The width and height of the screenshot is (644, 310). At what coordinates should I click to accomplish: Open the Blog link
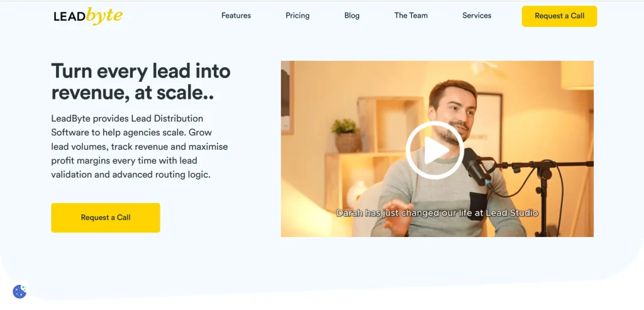(352, 16)
